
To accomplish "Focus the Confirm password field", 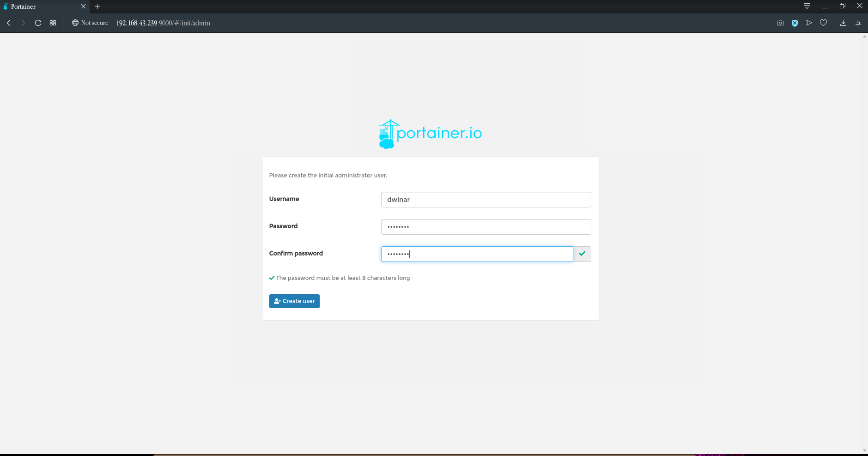I will point(477,254).
